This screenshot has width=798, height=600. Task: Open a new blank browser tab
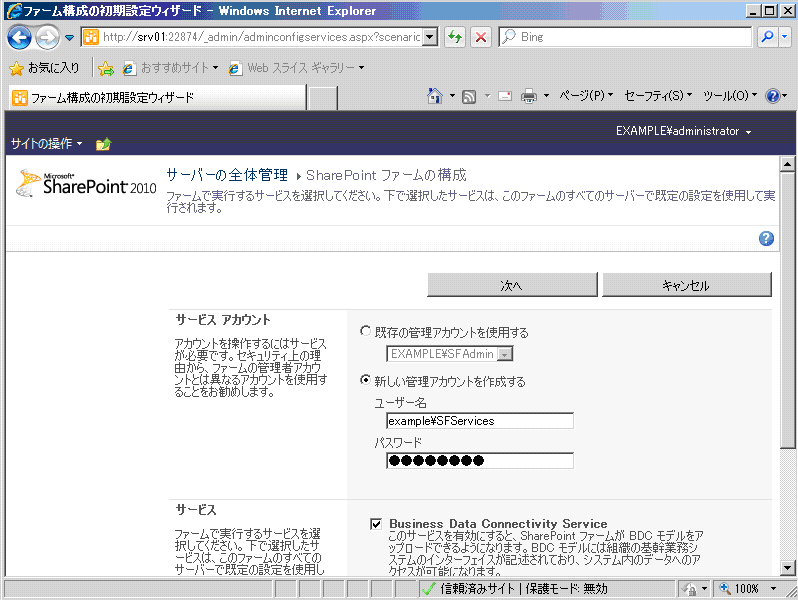click(323, 98)
